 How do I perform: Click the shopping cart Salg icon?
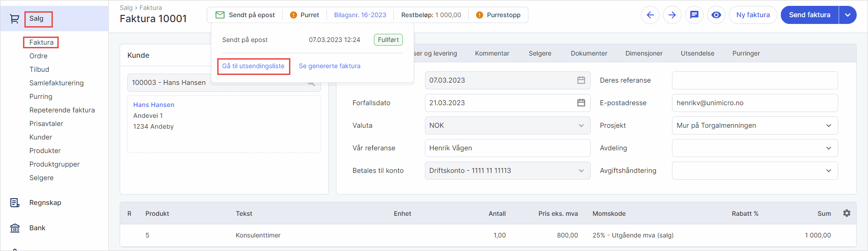(15, 19)
